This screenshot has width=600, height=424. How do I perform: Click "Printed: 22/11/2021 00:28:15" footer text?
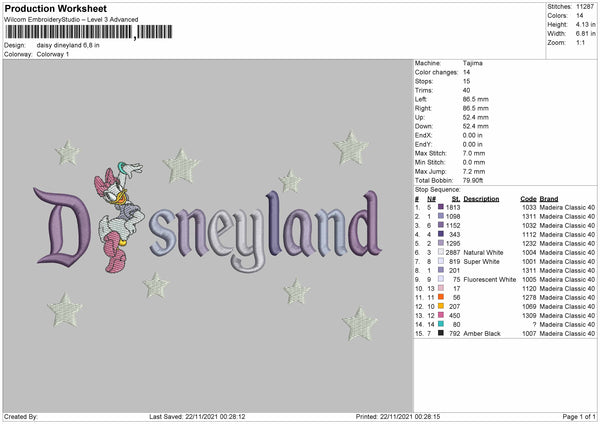398,417
